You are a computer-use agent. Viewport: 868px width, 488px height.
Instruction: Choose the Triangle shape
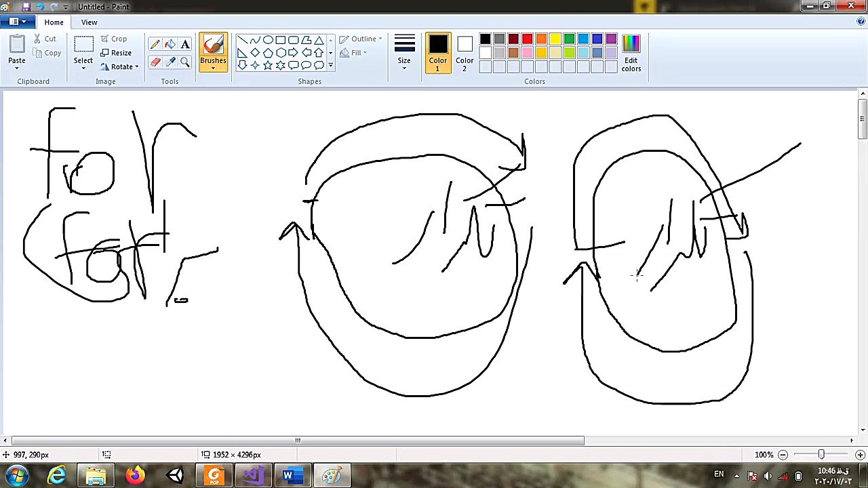[x=319, y=40]
